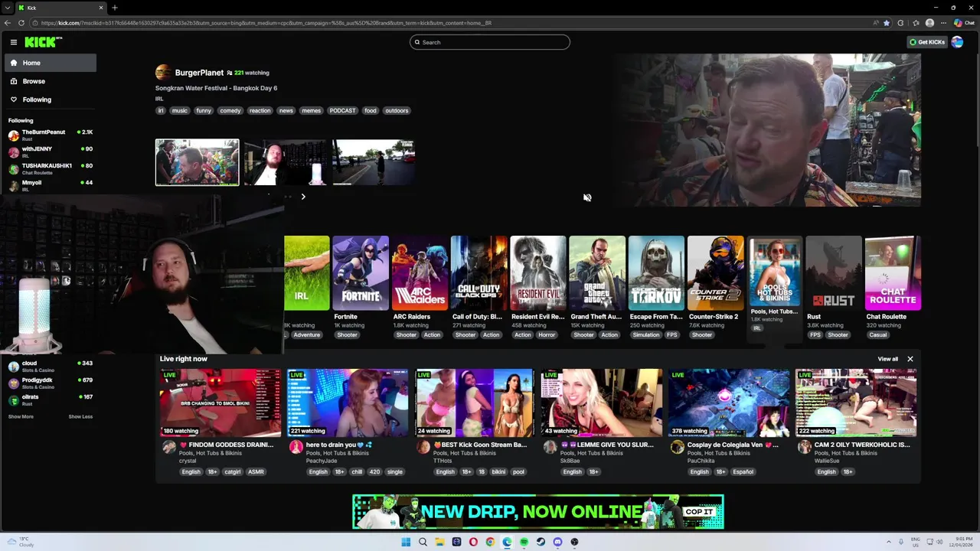Image resolution: width=980 pixels, height=551 pixels.
Task: Go back with the browser back arrow
Action: pos(8,23)
